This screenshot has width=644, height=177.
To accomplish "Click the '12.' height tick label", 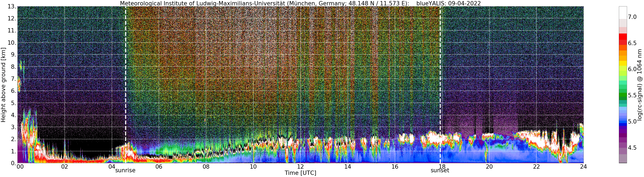I will [12, 18].
